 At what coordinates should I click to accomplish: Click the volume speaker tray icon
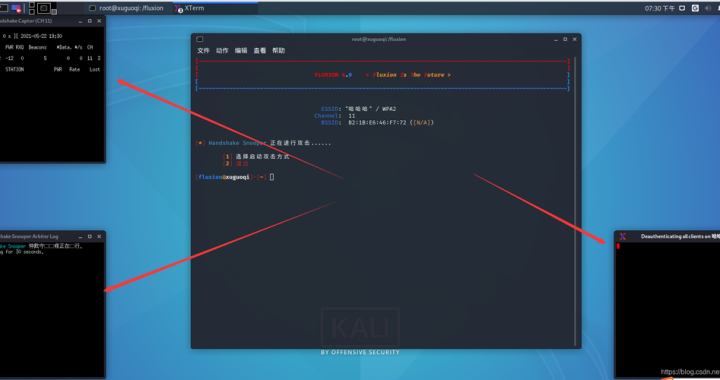pos(708,8)
